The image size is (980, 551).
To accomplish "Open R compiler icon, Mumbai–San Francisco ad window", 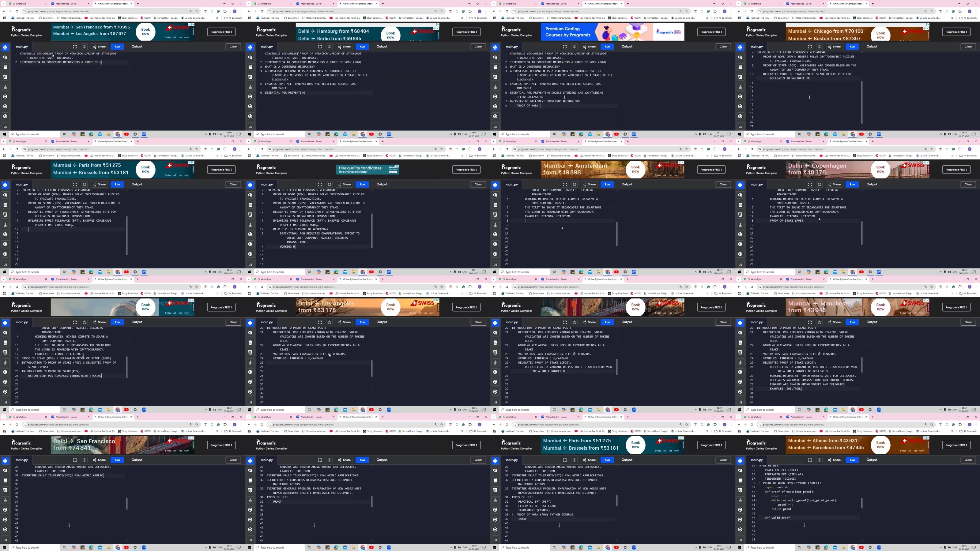I will coord(5,57).
